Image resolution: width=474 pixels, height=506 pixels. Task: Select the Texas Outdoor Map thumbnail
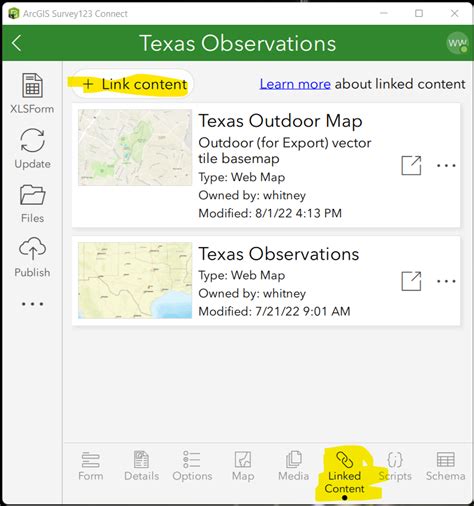135,147
